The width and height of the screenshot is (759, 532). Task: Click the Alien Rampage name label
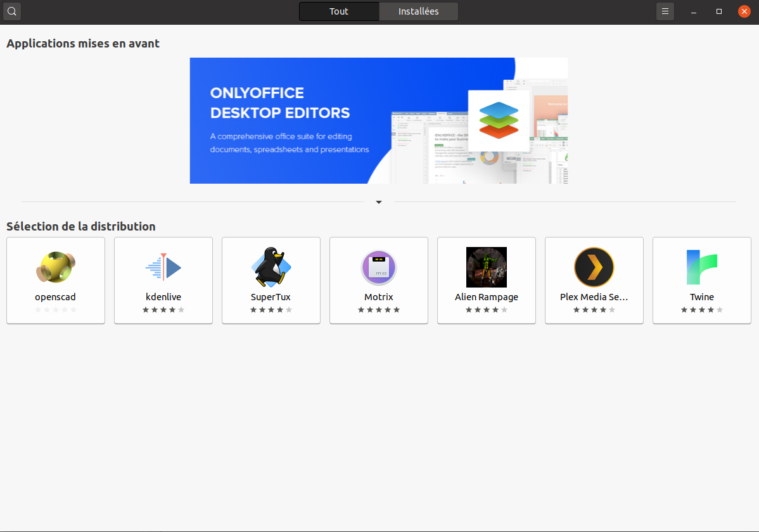487,297
